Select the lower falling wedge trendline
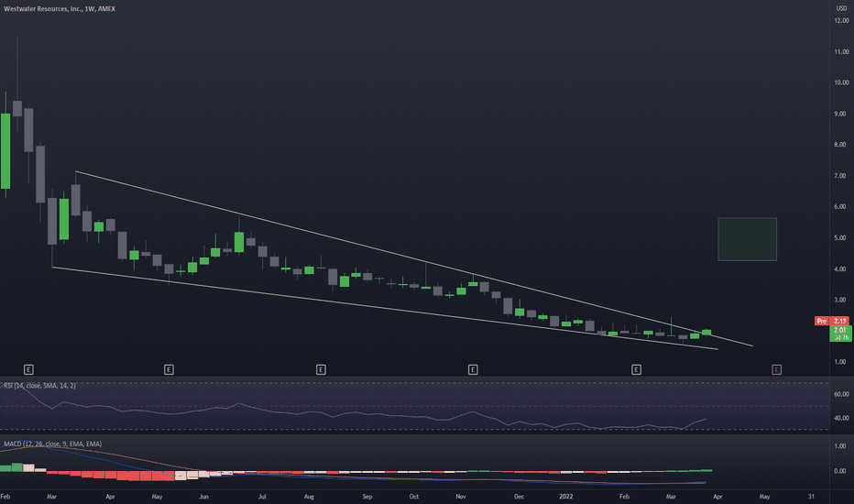The width and height of the screenshot is (854, 504). click(x=385, y=309)
